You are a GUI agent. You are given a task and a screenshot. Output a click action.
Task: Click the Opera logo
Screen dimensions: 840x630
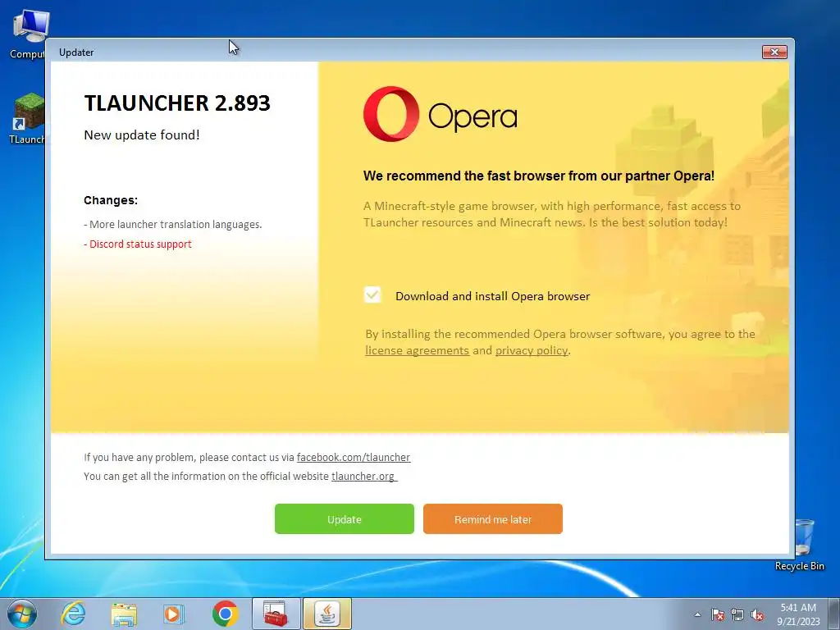click(441, 114)
